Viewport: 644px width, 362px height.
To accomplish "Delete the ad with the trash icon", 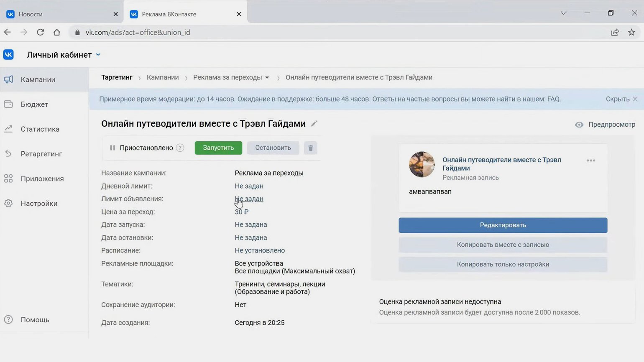I will pos(310,148).
